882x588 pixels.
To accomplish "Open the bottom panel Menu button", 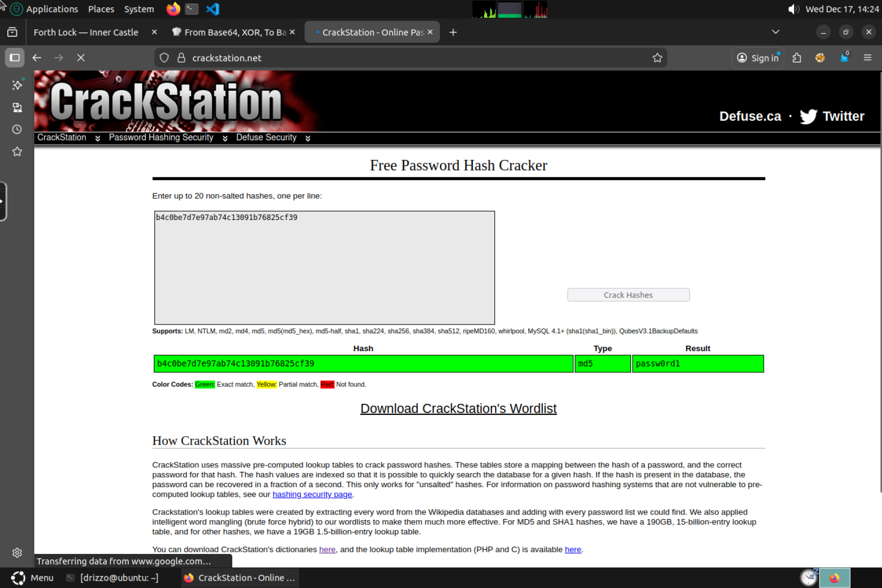I will (x=32, y=577).
